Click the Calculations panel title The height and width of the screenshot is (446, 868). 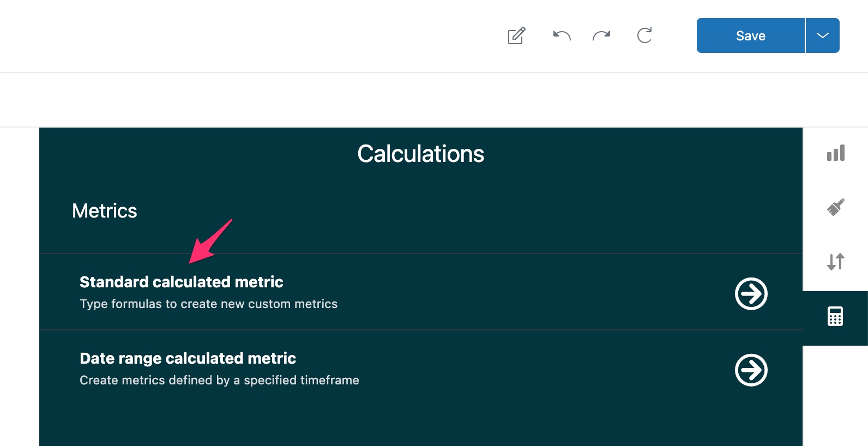pos(420,154)
